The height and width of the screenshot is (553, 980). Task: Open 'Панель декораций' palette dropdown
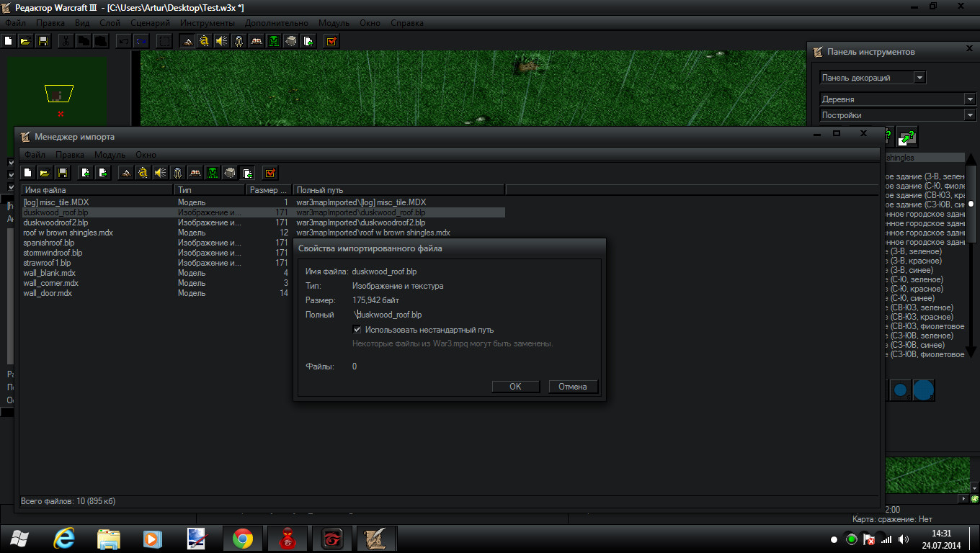pos(873,78)
